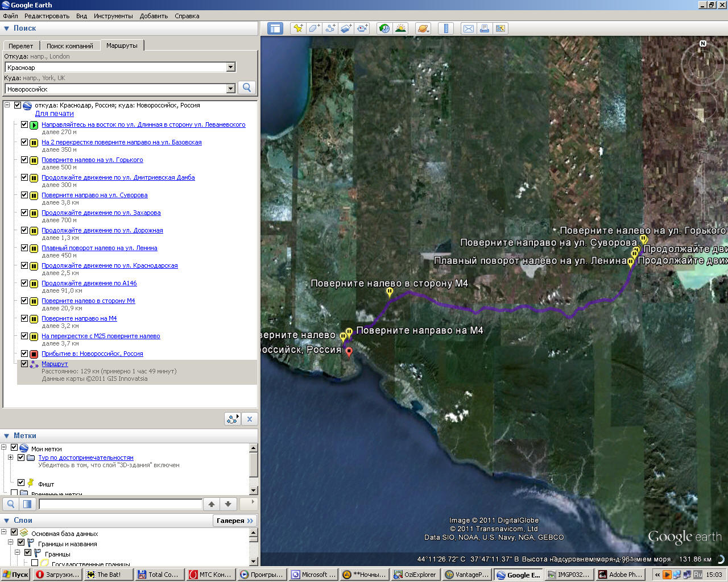The image size is (728, 582).
Task: Open the planet switcher (Saturn icon)
Action: click(x=423, y=28)
